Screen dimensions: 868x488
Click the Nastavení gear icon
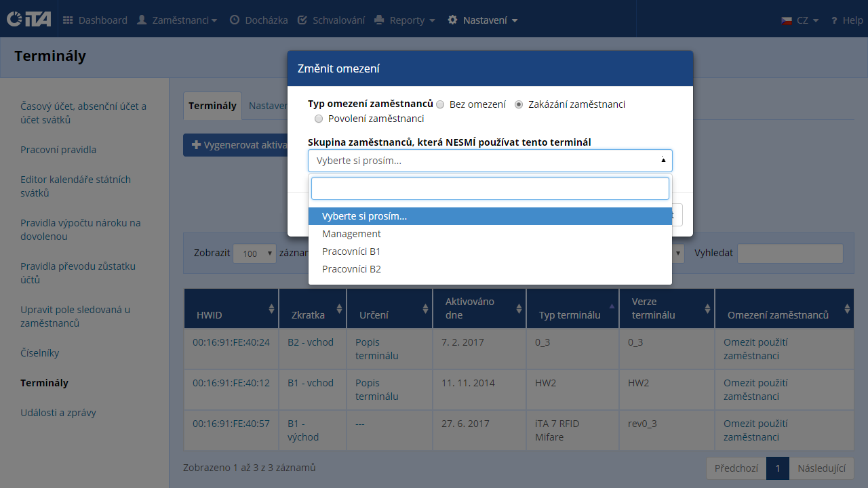coord(453,20)
